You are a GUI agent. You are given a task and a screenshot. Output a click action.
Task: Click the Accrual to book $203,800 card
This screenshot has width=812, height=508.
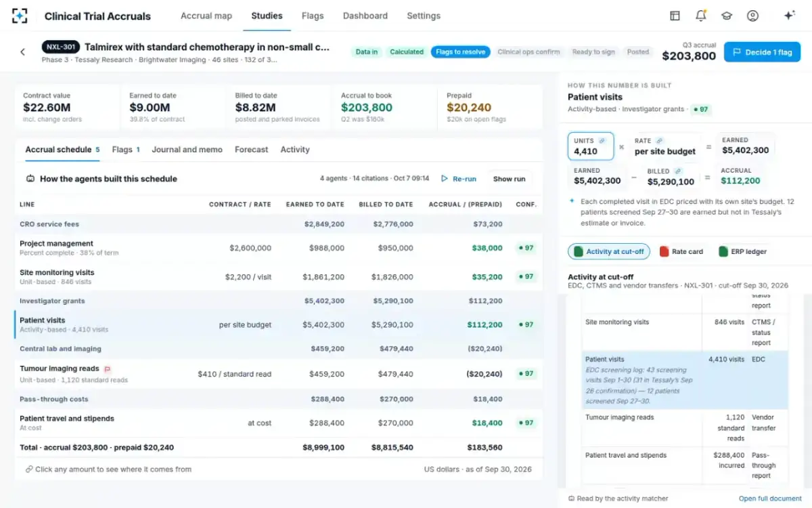pyautogui.click(x=384, y=108)
